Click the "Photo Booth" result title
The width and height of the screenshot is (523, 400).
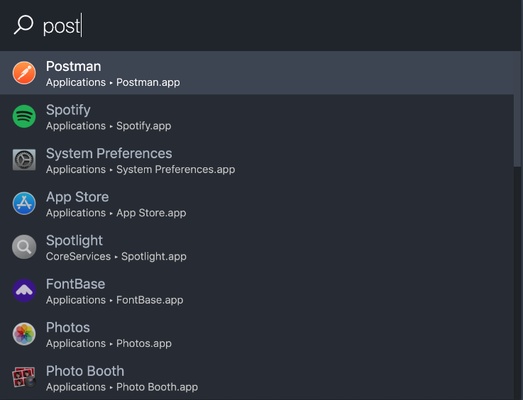[85, 371]
